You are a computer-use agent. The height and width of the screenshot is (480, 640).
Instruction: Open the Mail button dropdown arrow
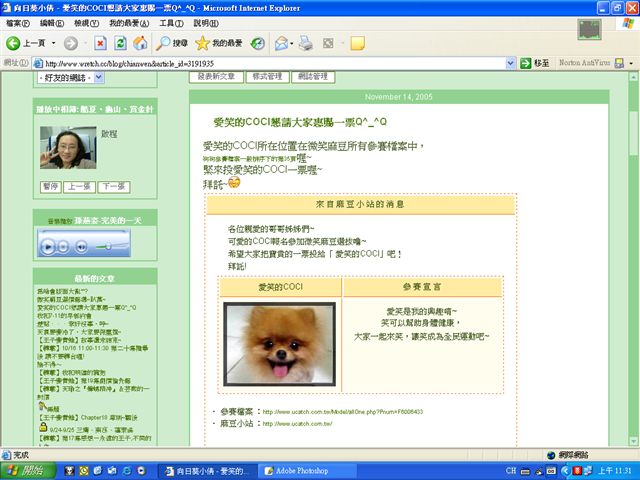click(291, 43)
